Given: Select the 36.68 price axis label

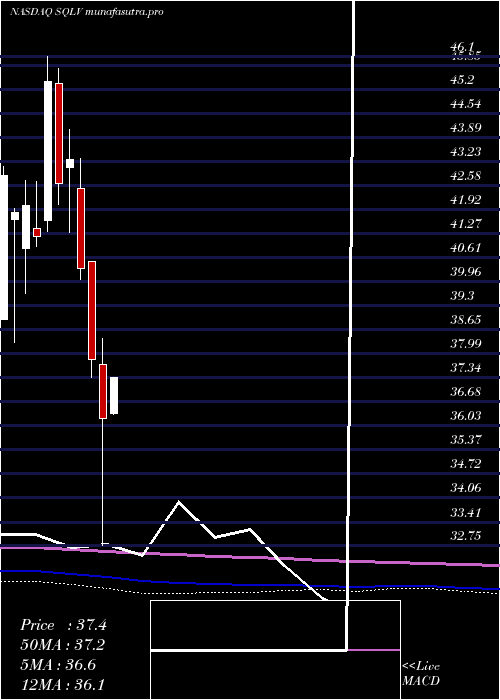Looking at the screenshot, I should coord(466,392).
